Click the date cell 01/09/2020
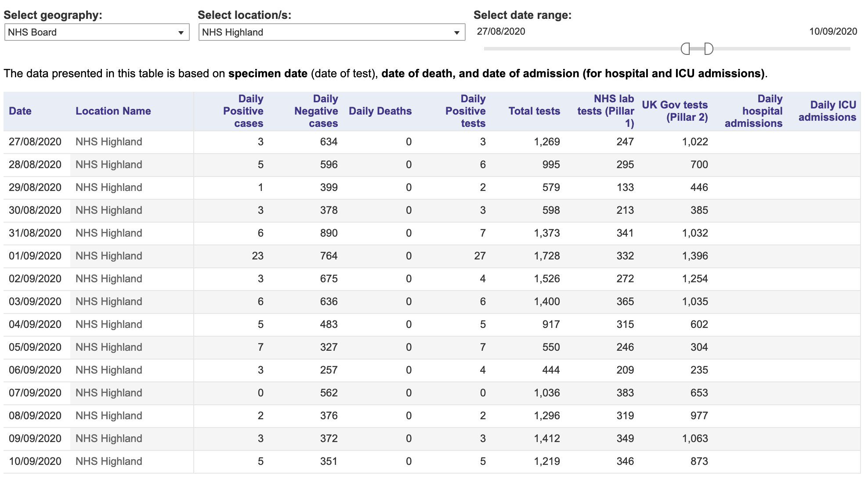This screenshot has height=482, width=868. click(35, 256)
